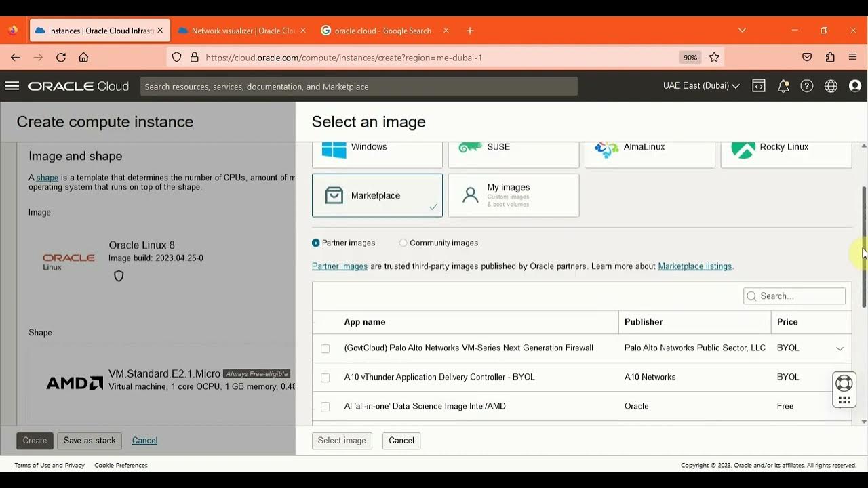Click the browser forward arrow
This screenshot has height=488, width=868.
38,58
